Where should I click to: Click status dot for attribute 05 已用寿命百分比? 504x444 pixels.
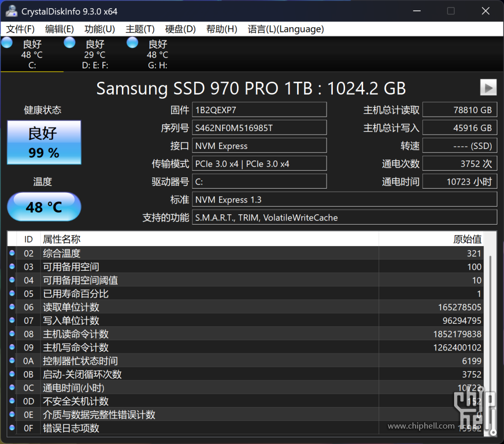tap(12, 293)
